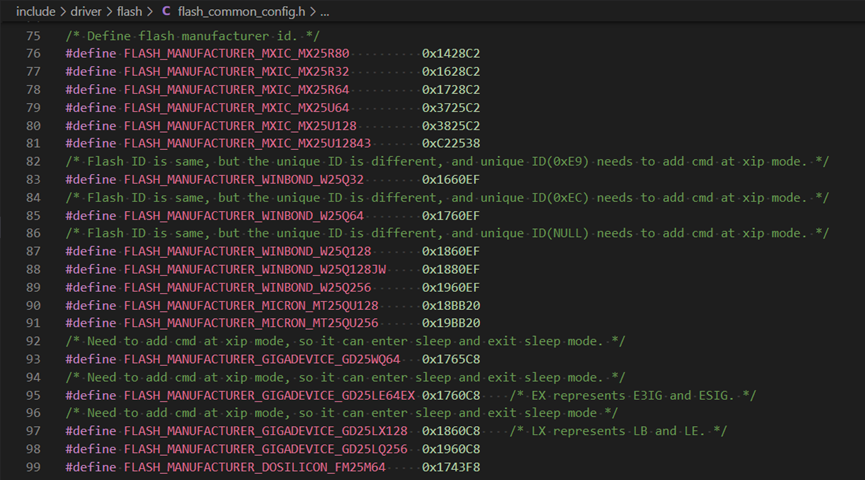Open the include breadcrumb folder

click(x=35, y=12)
